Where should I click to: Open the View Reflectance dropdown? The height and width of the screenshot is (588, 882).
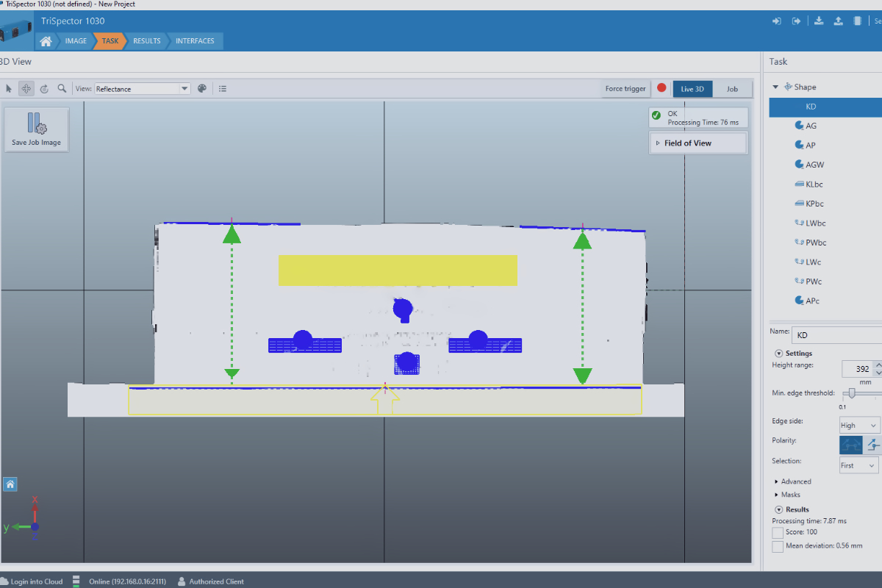(143, 89)
